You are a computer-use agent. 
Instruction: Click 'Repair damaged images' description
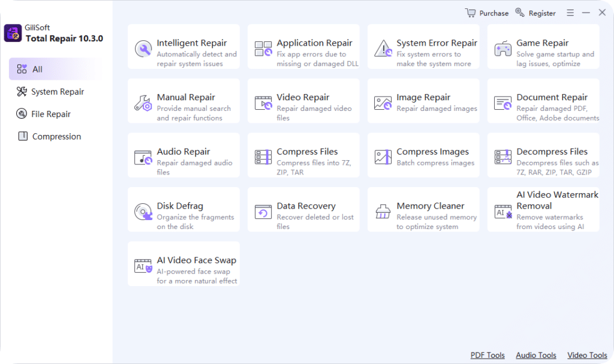[x=437, y=109]
